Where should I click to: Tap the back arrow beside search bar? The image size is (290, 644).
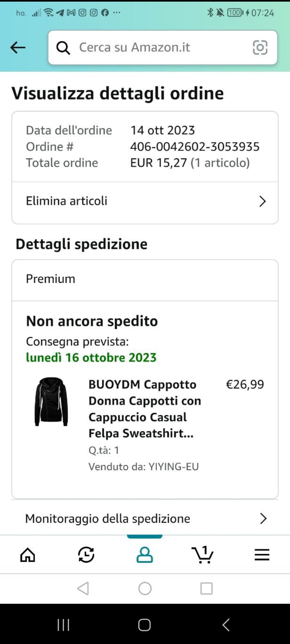tap(18, 48)
